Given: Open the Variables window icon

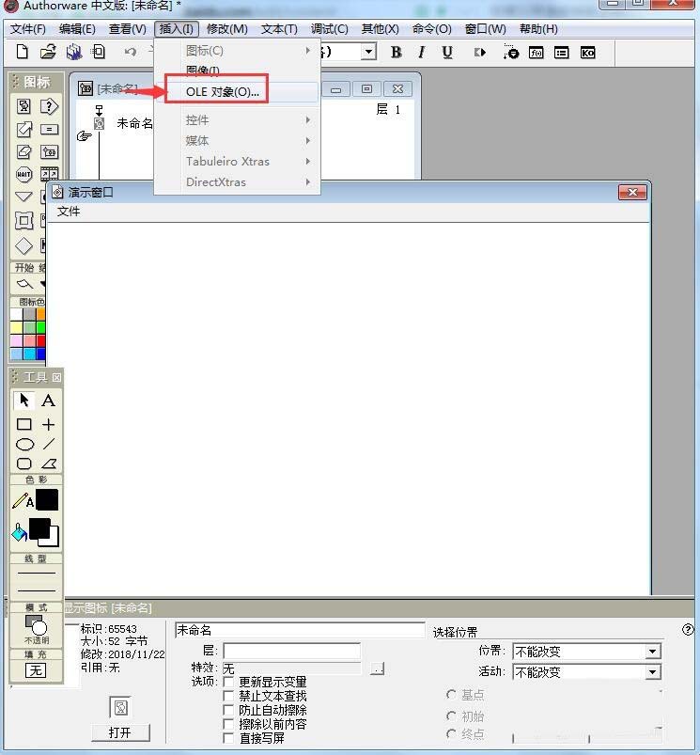Looking at the screenshot, I should coord(562,53).
